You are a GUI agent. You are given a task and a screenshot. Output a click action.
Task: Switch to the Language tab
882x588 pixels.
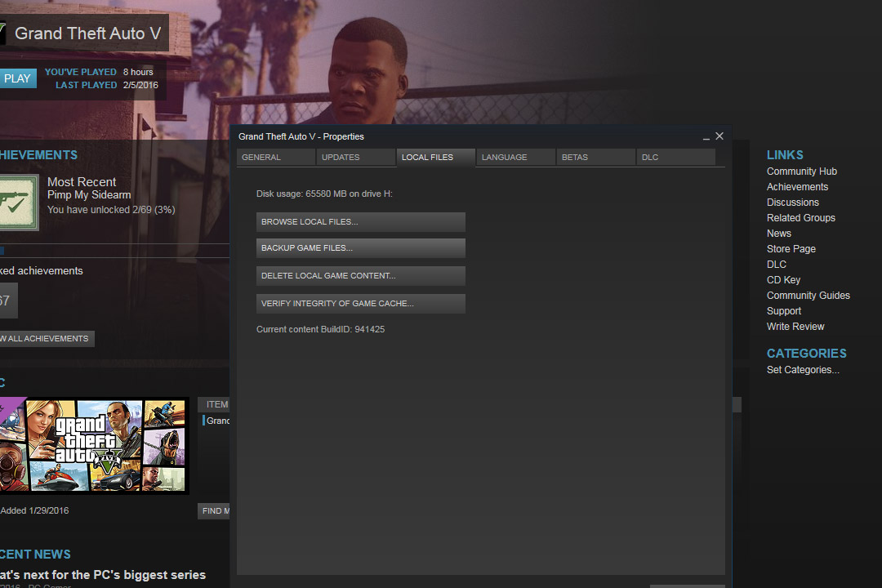point(516,157)
